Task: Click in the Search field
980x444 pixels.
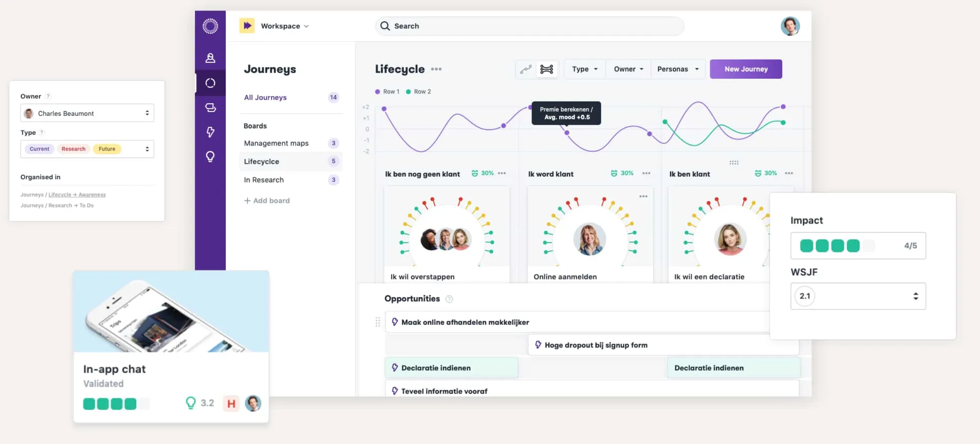Action: tap(529, 26)
